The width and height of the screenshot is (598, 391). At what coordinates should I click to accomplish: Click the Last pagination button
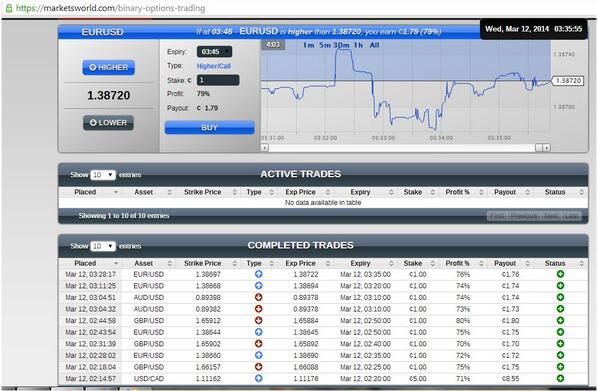pyautogui.click(x=571, y=216)
